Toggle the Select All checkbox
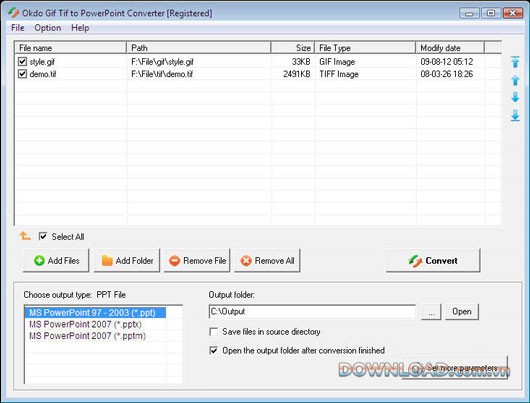 click(43, 236)
